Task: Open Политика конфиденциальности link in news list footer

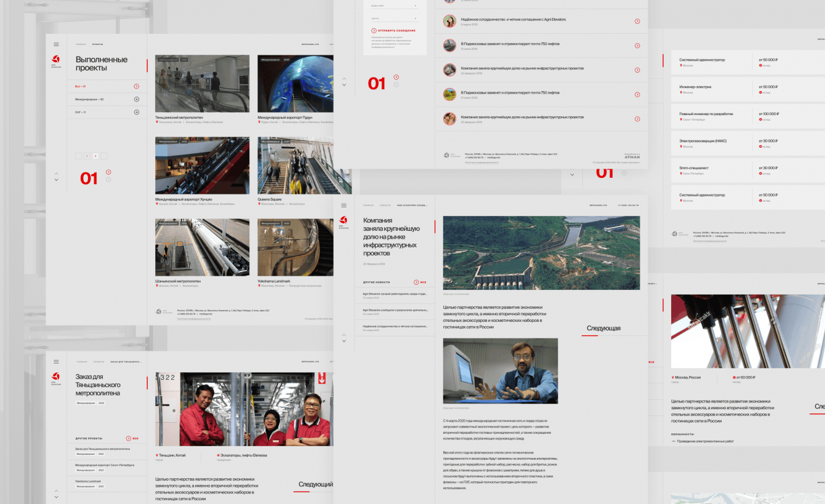Action: tap(481, 162)
